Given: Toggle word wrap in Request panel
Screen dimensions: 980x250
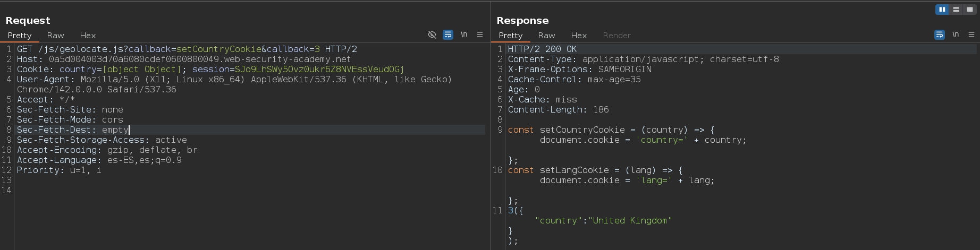Looking at the screenshot, I should [448, 35].
